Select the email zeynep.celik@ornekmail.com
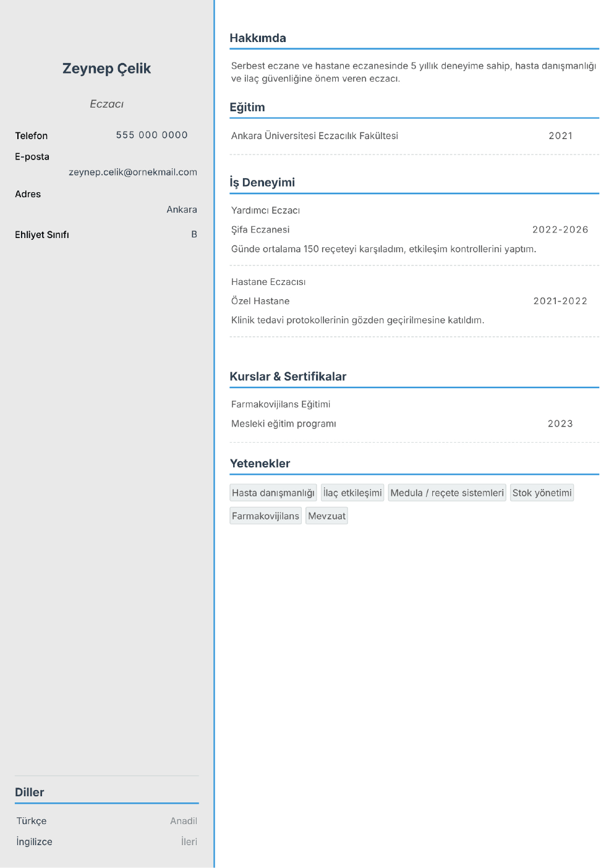This screenshot has width=614, height=868. click(133, 172)
